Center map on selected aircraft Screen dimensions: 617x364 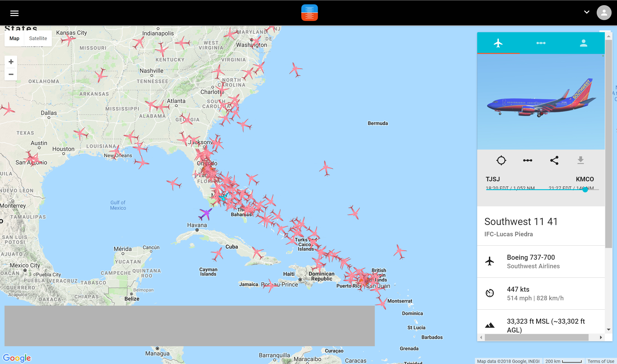501,160
